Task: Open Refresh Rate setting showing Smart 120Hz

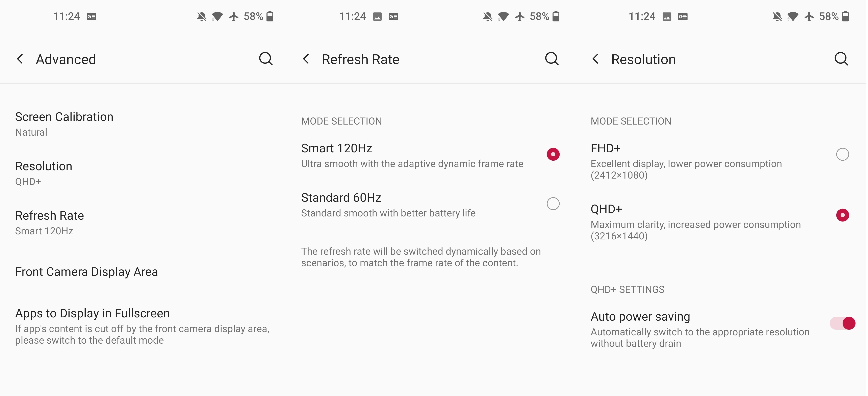Action: tap(50, 222)
